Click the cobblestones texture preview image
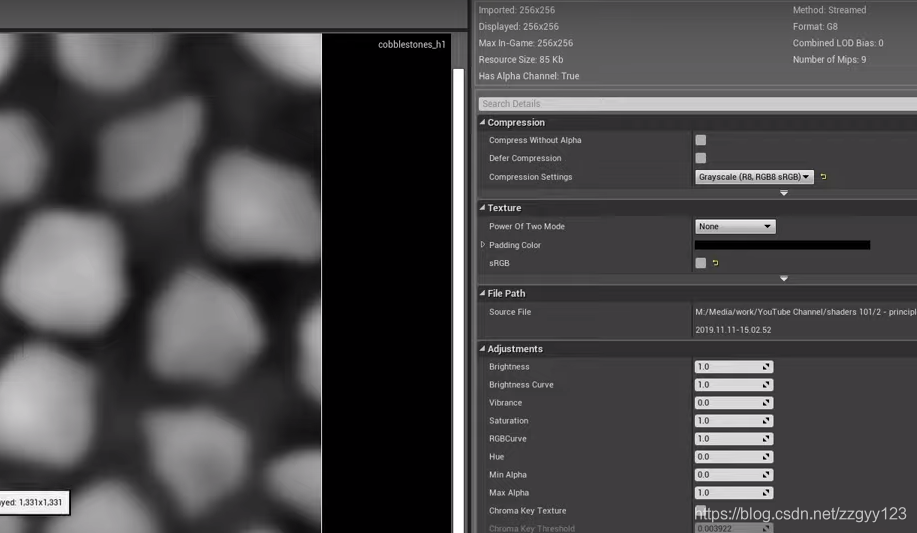Screen dimensions: 917x533 click(160, 283)
